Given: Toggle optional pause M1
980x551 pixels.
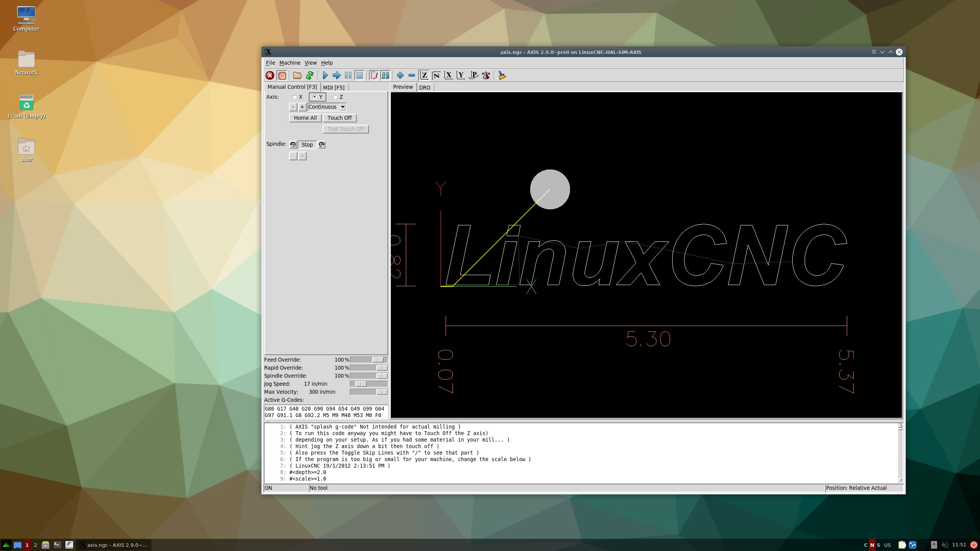Looking at the screenshot, I should click(x=385, y=75).
